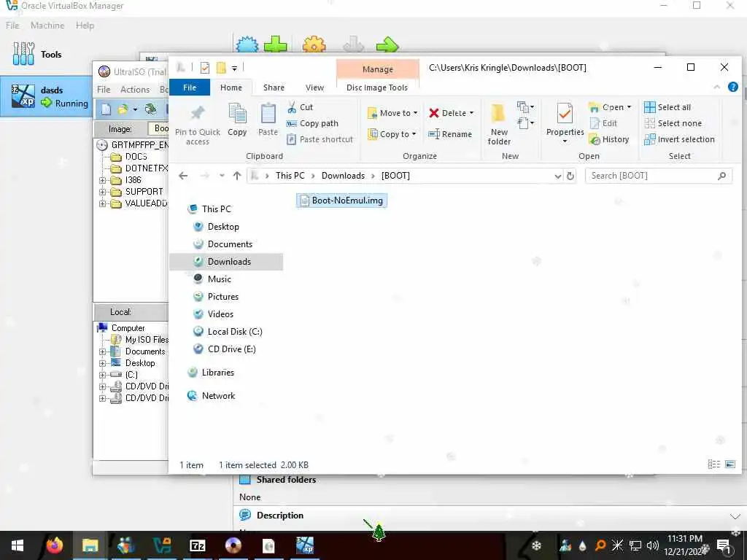This screenshot has height=560, width=747.
Task: Click UltraISO New document toolbar icon
Action: [x=106, y=109]
